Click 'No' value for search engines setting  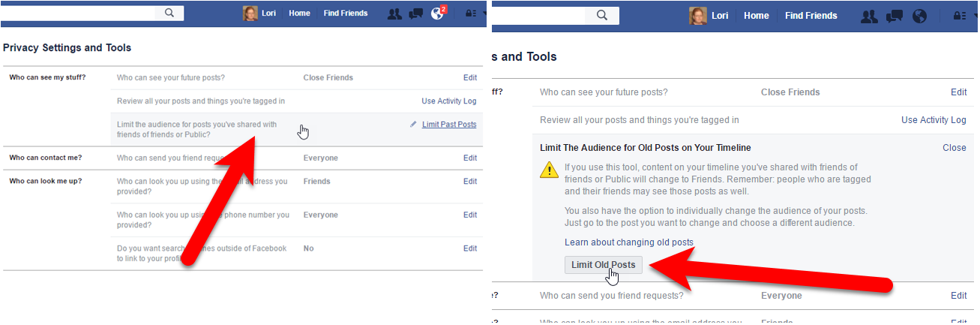click(x=308, y=248)
